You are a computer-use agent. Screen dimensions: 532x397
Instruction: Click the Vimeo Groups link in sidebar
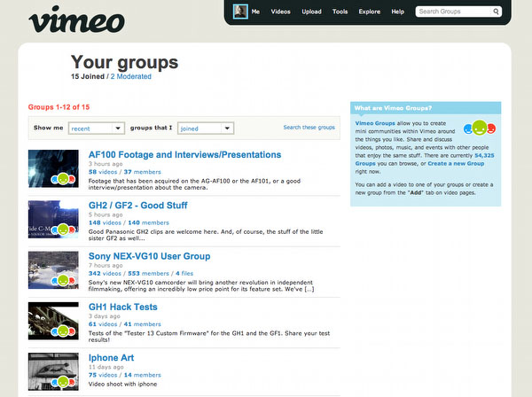[x=375, y=123]
